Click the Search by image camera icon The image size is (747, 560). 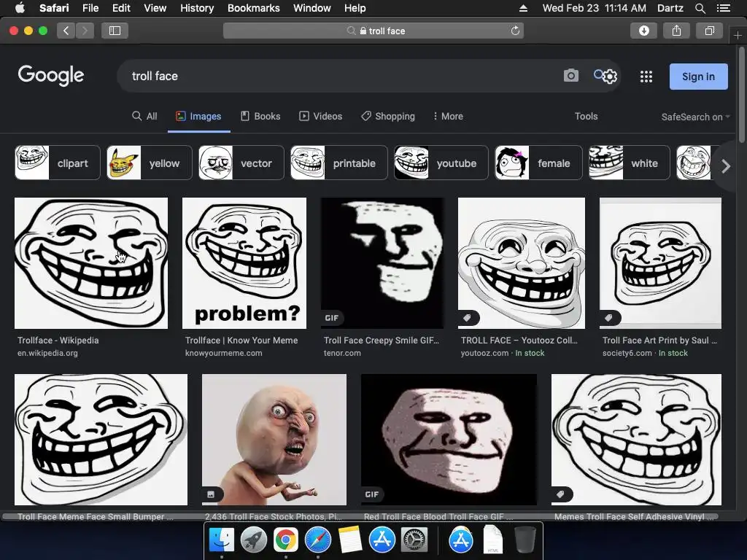point(570,76)
